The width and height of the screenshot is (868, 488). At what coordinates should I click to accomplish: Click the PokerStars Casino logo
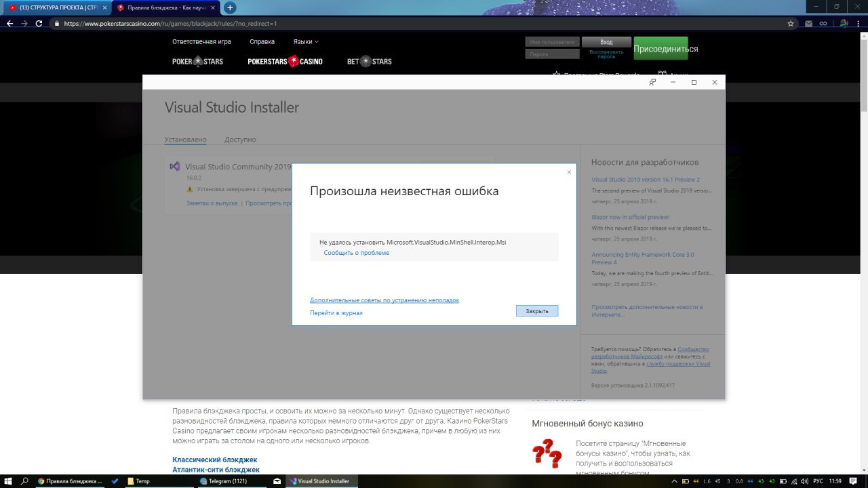[x=285, y=61]
